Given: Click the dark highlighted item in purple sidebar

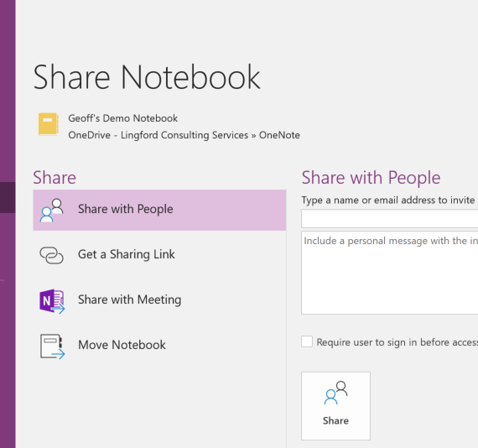Looking at the screenshot, I should (x=8, y=198).
